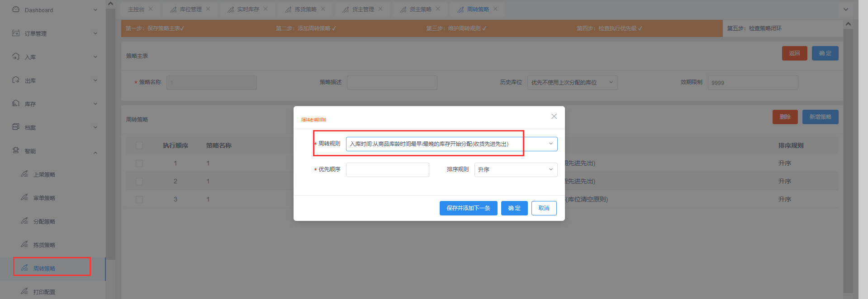Close the 拣货策略 tab
The image size is (868, 299).
point(323,9)
